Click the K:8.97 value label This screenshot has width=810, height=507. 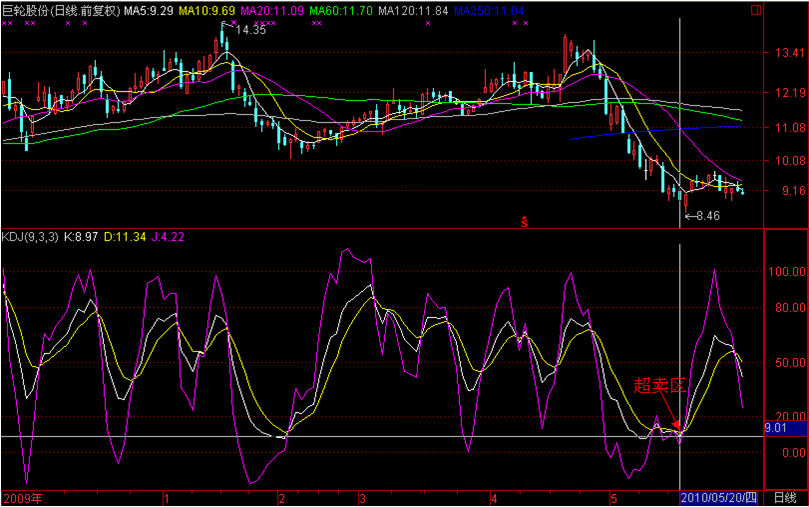(81, 237)
